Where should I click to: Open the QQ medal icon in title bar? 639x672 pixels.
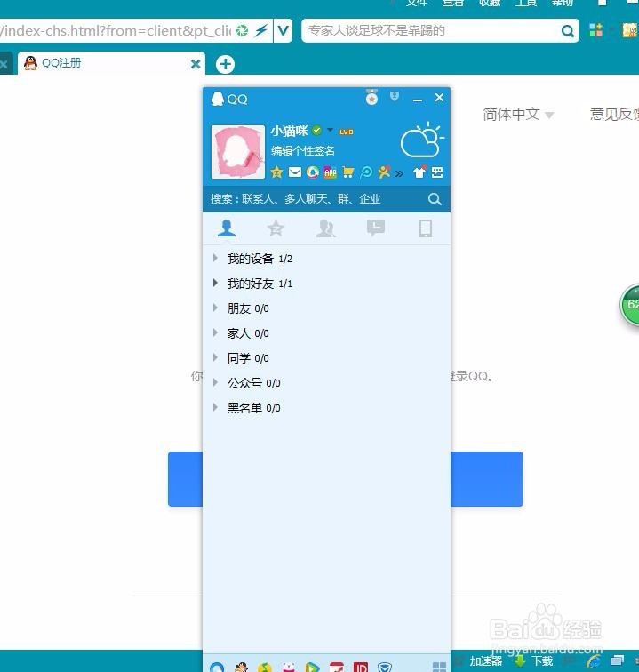pos(371,97)
